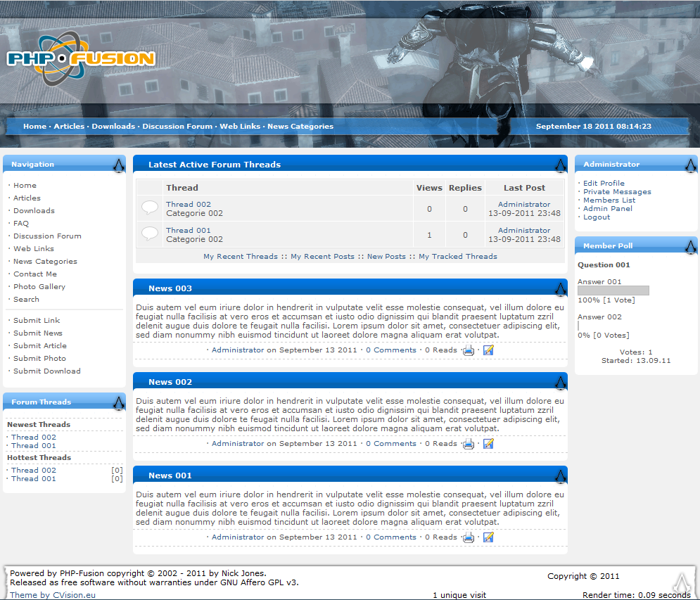Viewport: 700px width, 600px height.
Task: View My Recent Threads
Action: (241, 256)
